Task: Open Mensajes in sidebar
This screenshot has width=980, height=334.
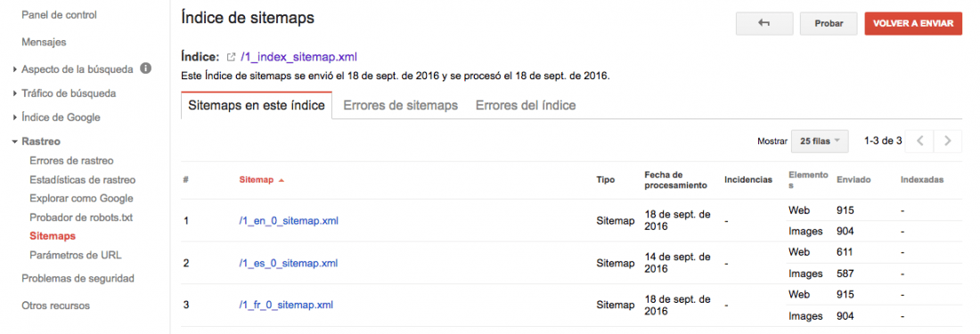Action: [x=44, y=42]
